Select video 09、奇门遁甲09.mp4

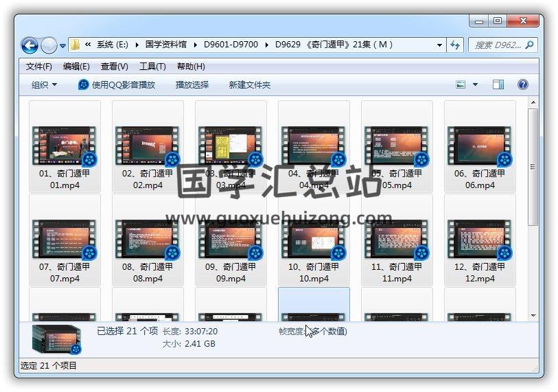click(231, 240)
